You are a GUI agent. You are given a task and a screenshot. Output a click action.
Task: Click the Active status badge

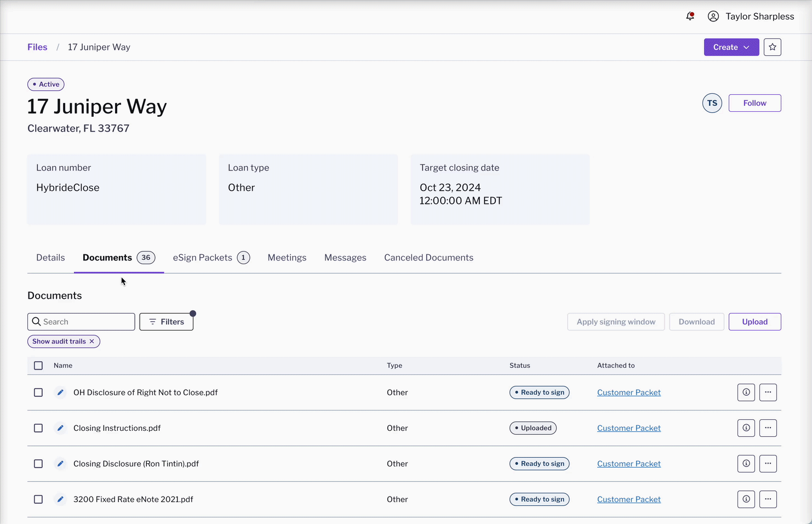click(46, 84)
